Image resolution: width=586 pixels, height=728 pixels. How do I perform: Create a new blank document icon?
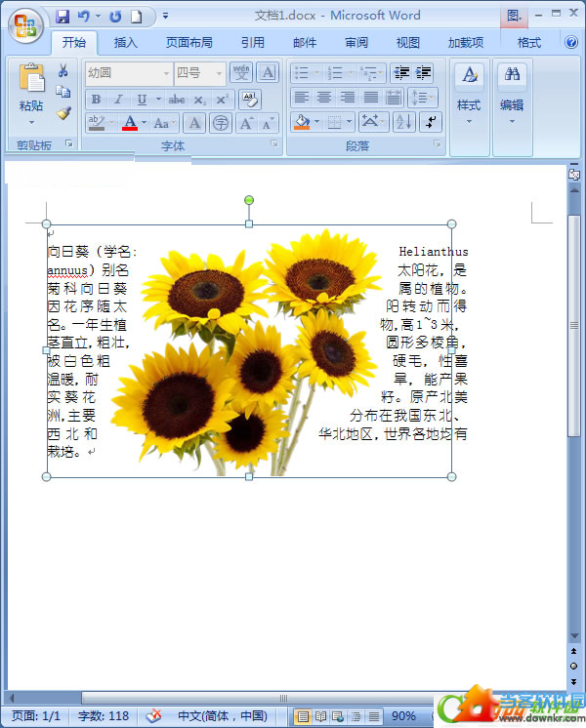[x=136, y=17]
